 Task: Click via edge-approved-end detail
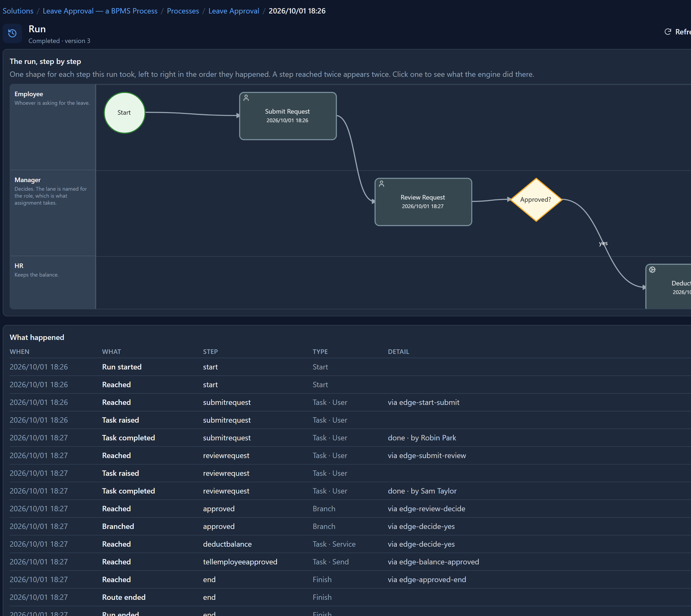click(x=427, y=580)
